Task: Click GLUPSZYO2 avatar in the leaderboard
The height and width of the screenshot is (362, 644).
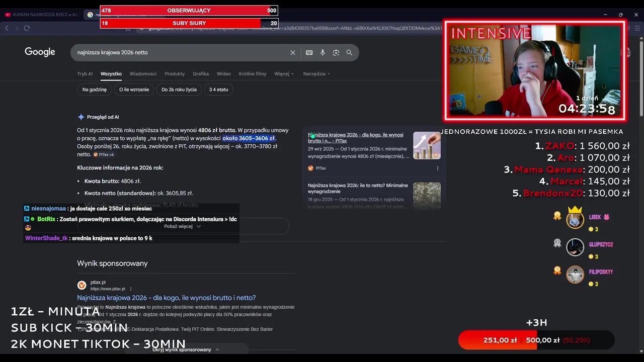Action: [575, 247]
